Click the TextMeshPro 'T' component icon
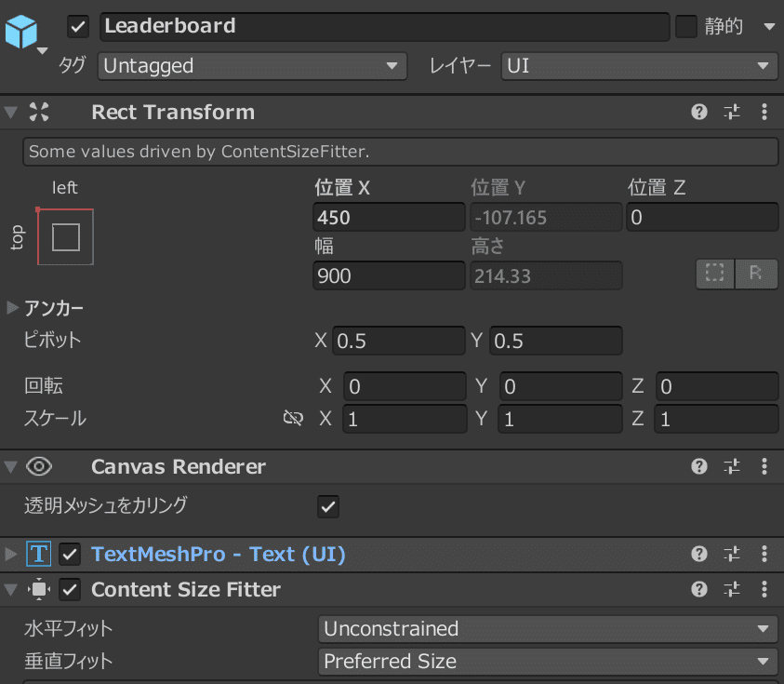This screenshot has height=684, width=784. 38,553
